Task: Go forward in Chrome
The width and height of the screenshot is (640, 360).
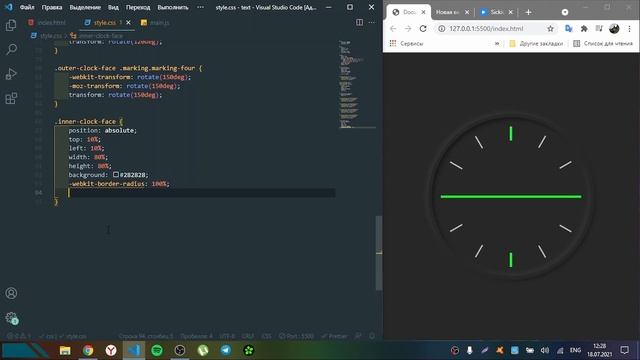Action: tap(408, 29)
